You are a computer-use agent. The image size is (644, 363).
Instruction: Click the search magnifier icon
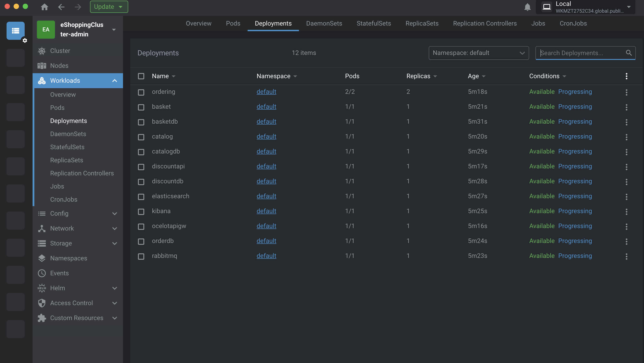click(x=629, y=53)
